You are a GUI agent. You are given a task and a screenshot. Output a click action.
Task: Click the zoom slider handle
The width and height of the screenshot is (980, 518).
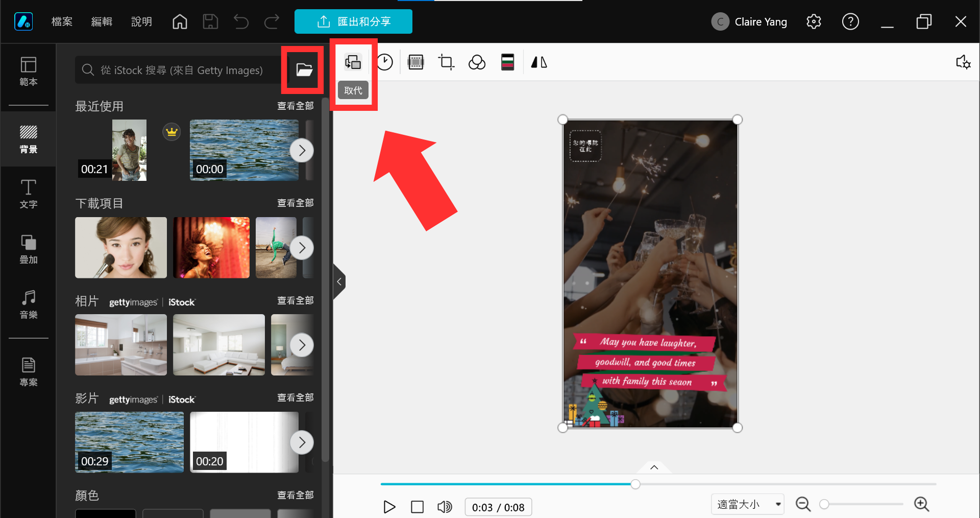point(824,504)
